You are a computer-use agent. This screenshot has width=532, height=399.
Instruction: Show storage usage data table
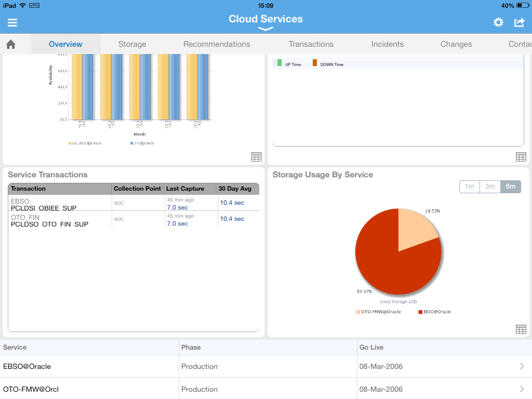521,329
